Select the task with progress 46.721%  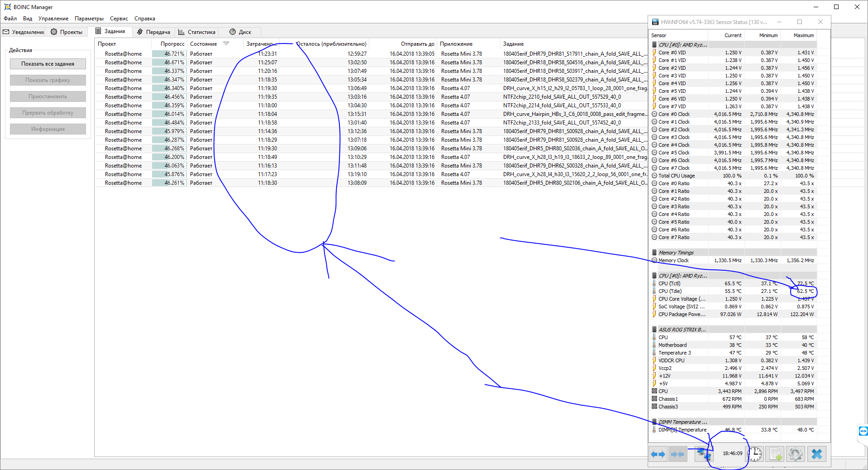pos(371,54)
